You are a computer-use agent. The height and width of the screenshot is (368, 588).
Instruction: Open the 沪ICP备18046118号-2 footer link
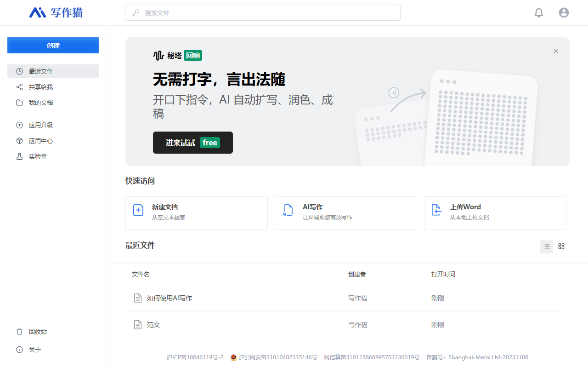[x=195, y=357]
